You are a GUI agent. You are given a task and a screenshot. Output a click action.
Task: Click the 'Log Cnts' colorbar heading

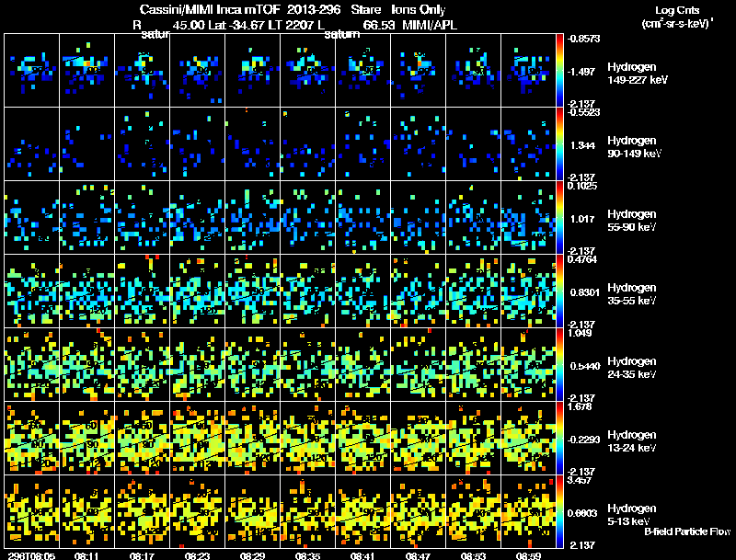pos(677,10)
